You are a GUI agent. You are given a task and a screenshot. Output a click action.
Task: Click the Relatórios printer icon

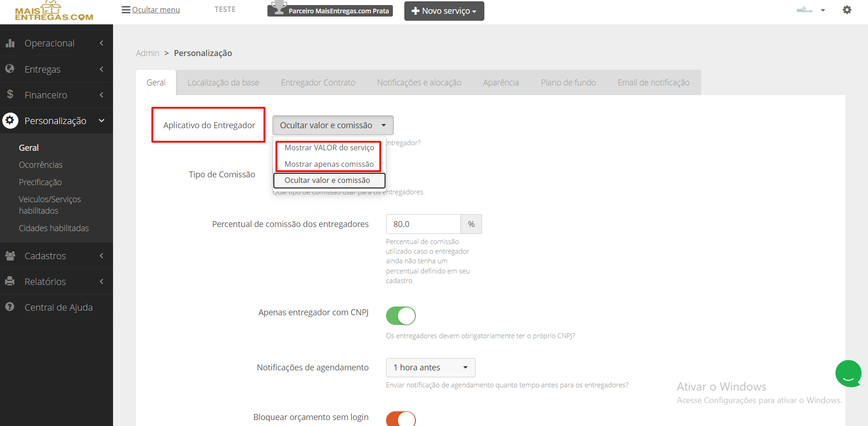(x=10, y=281)
